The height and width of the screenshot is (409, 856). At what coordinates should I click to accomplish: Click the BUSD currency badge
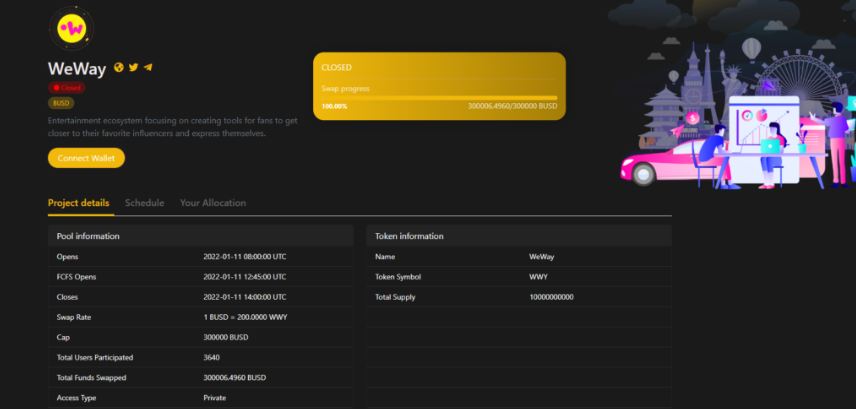click(61, 103)
